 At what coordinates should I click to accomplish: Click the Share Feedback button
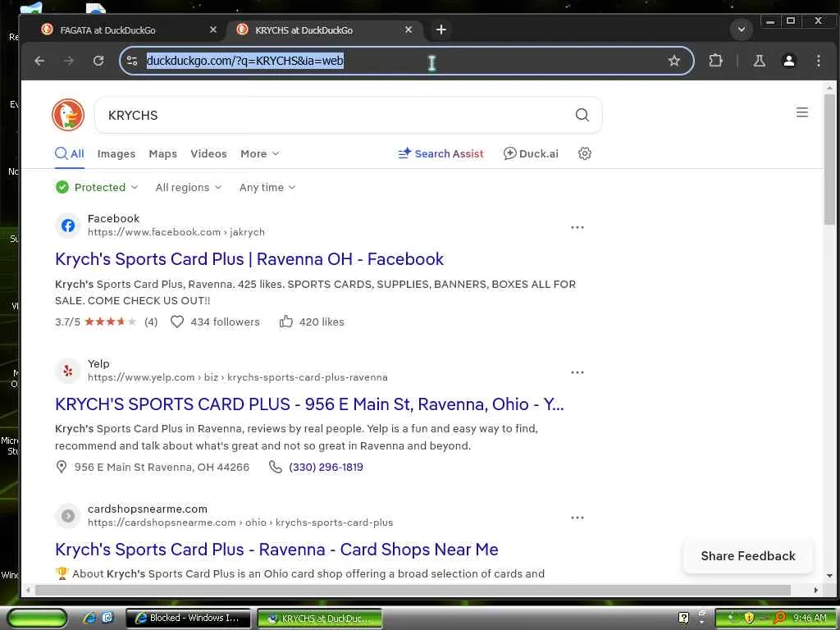[x=748, y=556]
